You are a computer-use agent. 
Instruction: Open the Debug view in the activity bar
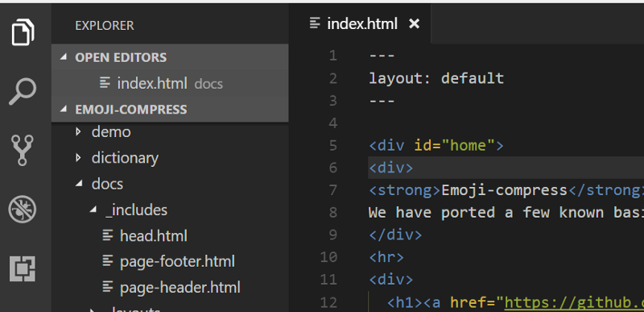tap(23, 210)
